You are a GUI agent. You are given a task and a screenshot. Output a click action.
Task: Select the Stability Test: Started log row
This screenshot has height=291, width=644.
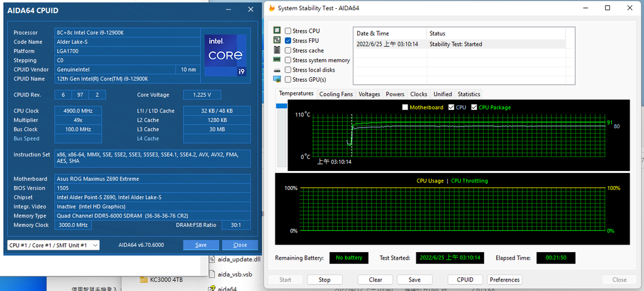click(x=460, y=44)
